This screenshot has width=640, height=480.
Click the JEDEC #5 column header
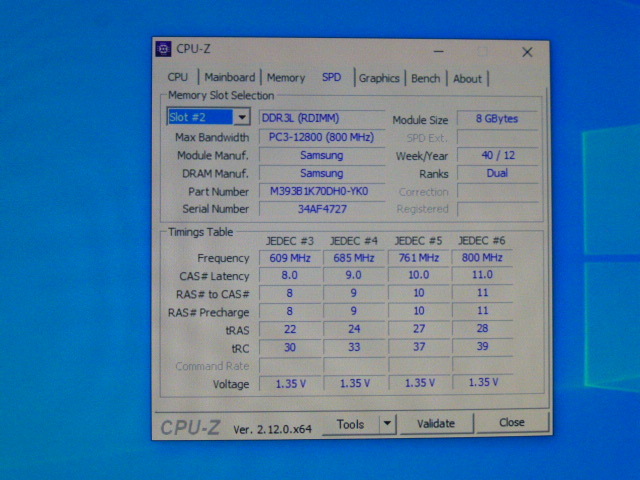tap(418, 241)
